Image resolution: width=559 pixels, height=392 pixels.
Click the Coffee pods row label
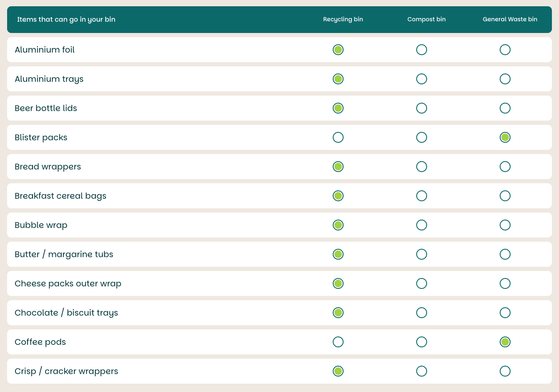(x=40, y=342)
